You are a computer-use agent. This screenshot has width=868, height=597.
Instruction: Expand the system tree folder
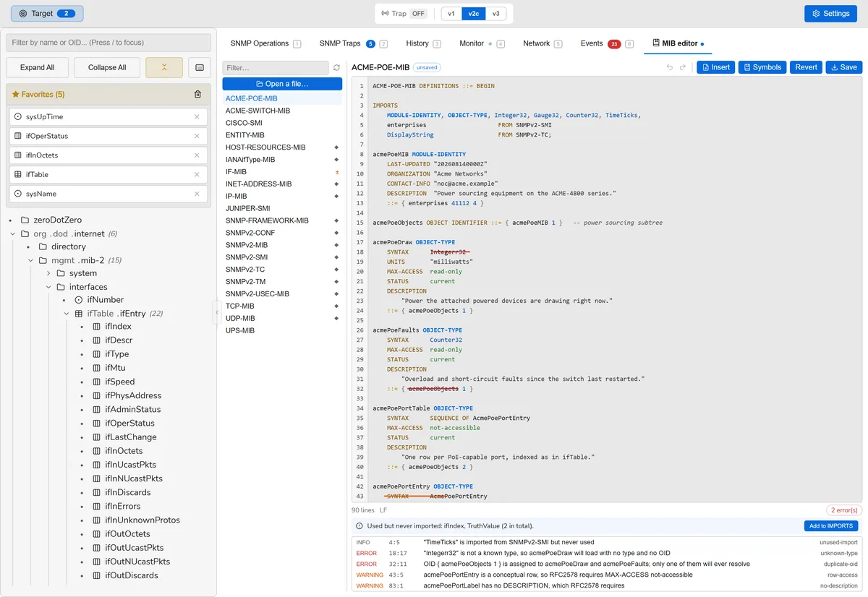click(x=49, y=273)
